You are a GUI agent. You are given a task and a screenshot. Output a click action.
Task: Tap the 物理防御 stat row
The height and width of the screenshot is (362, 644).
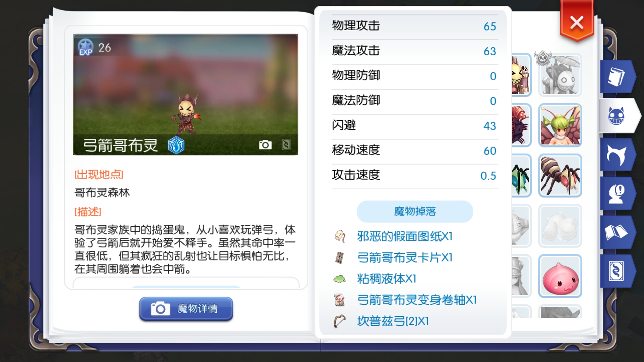(415, 76)
